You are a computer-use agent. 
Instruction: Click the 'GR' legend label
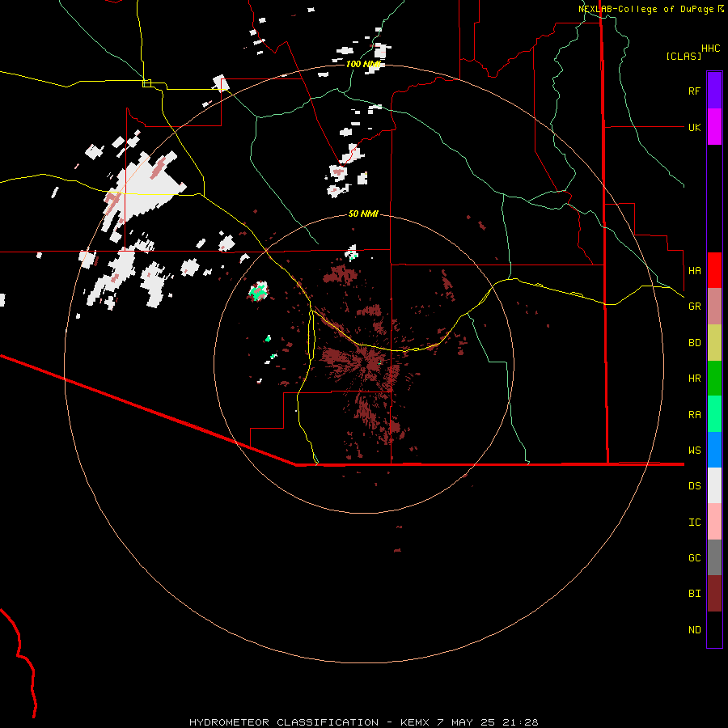click(x=694, y=307)
